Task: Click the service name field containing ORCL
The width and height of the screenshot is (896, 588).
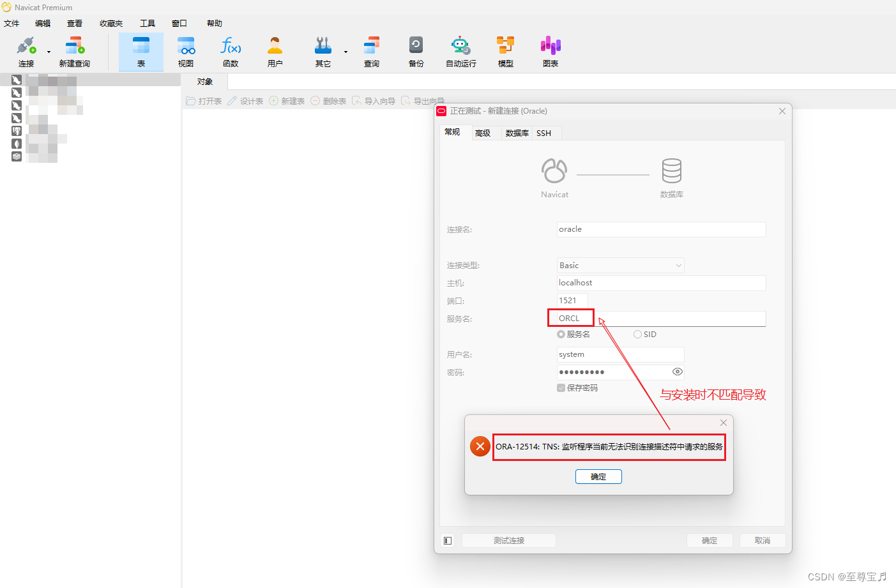Action: click(661, 319)
